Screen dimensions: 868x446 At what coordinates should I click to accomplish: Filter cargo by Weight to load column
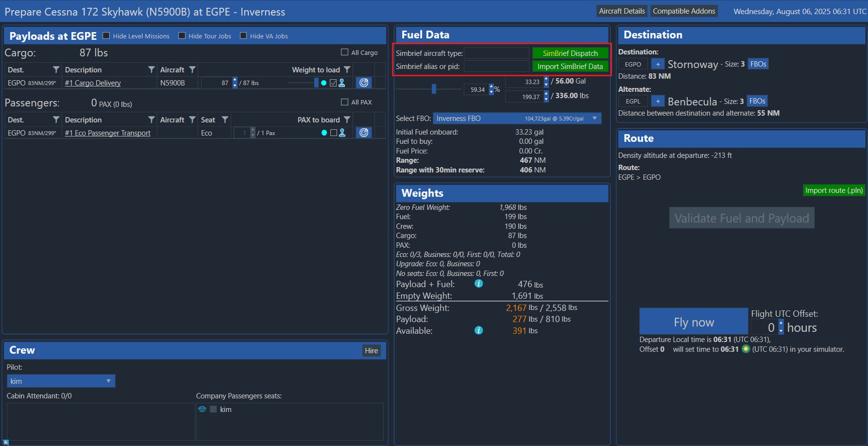point(347,70)
